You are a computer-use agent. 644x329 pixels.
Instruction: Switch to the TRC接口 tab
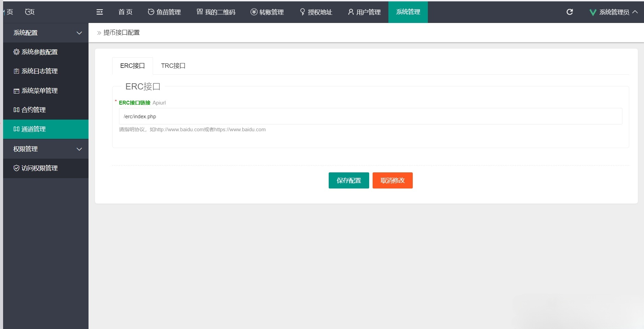coord(173,66)
